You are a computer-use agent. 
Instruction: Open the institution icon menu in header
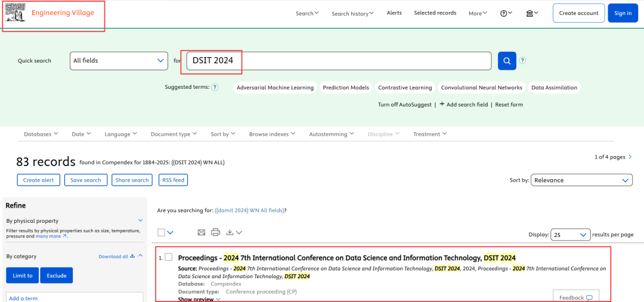tap(531, 13)
